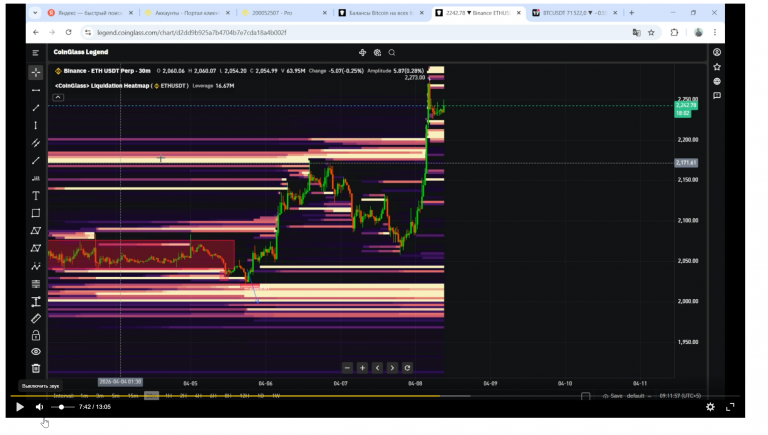Click the Save chart button
This screenshot has height=435, width=768.
[613, 396]
